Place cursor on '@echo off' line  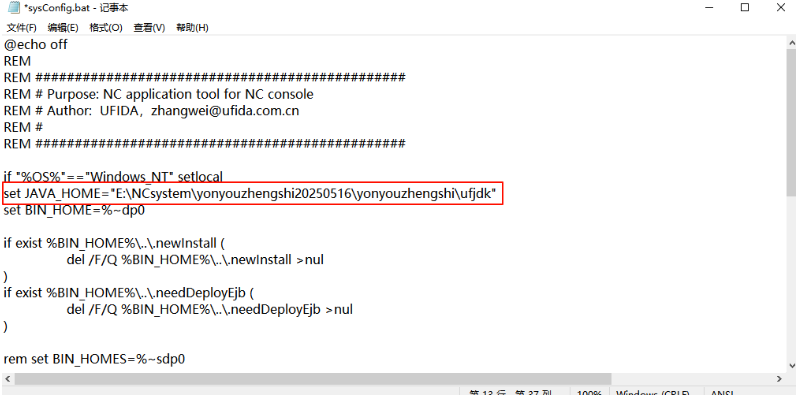[36, 44]
